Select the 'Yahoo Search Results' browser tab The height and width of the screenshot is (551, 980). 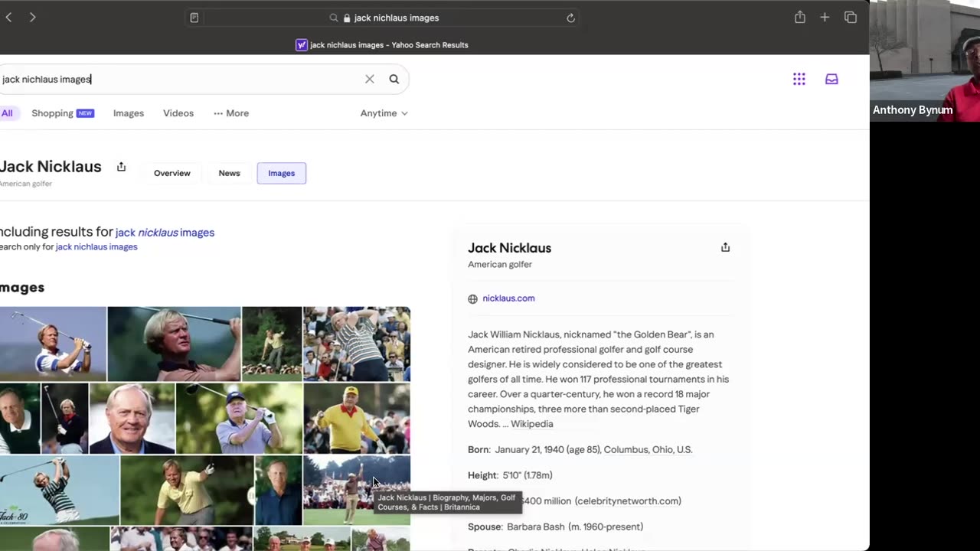(382, 45)
